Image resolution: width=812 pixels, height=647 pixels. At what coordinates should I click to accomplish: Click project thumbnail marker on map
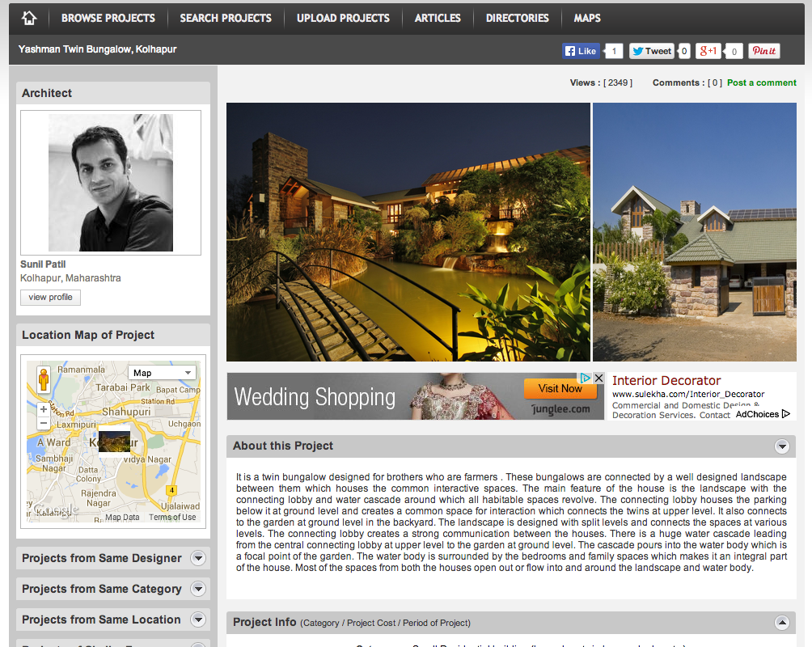click(x=115, y=442)
